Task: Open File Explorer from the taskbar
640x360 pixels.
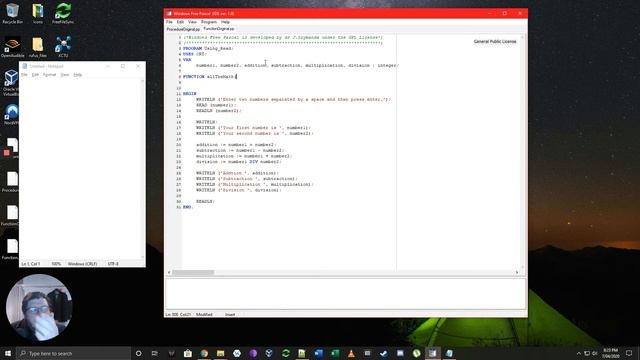Action: pyautogui.click(x=220, y=353)
